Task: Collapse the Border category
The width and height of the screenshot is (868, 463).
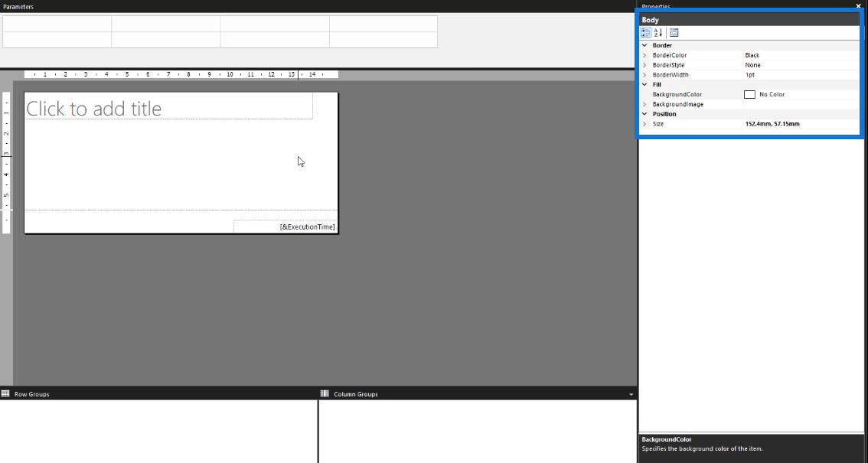Action: pos(644,45)
